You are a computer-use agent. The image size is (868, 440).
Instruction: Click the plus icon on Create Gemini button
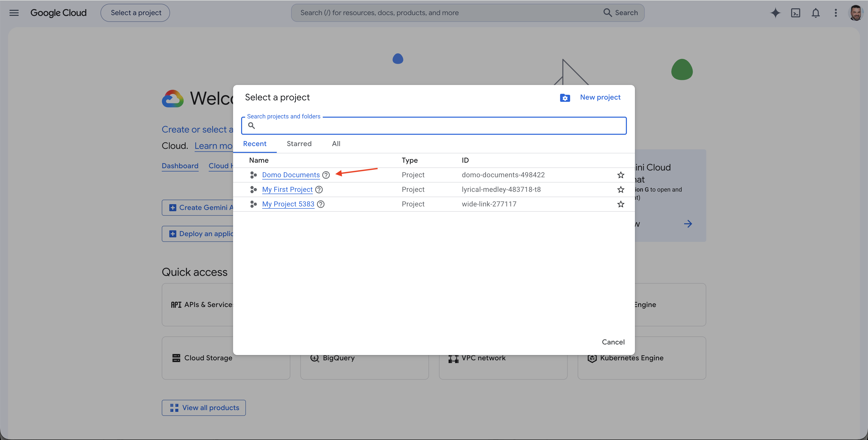pos(173,208)
